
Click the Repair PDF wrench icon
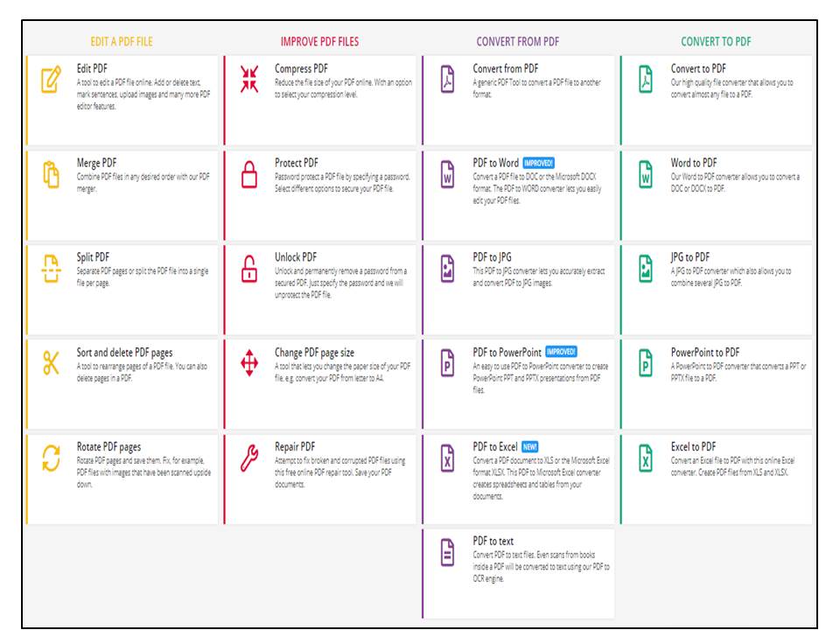pos(249,458)
